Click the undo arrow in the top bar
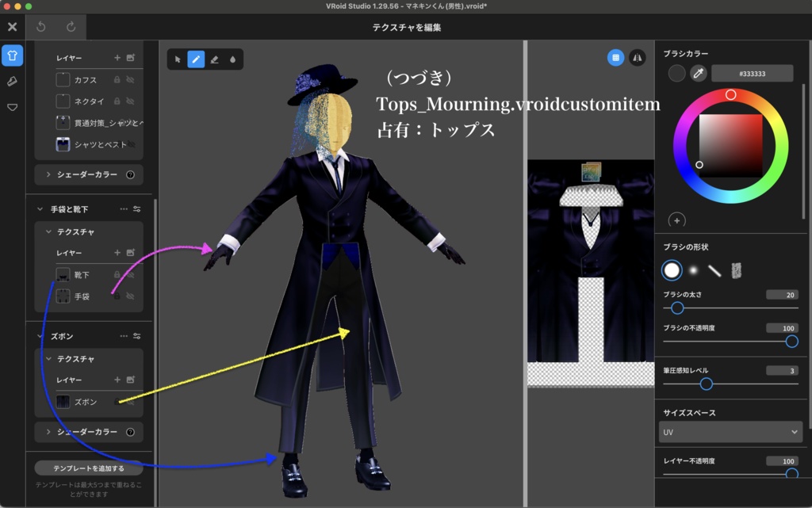The width and height of the screenshot is (812, 508). pos(39,27)
